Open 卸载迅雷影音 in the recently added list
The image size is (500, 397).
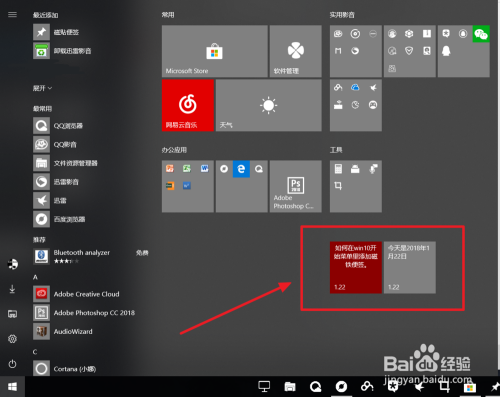click(62, 51)
